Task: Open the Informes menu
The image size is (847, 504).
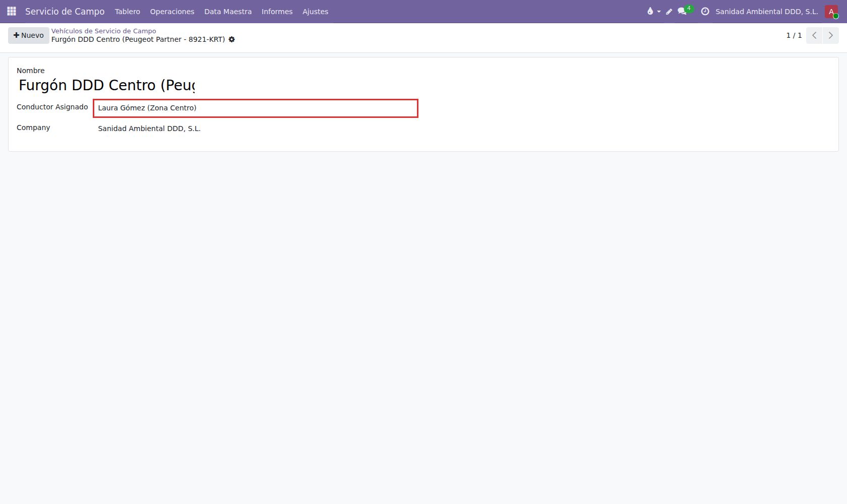Action: point(277,11)
